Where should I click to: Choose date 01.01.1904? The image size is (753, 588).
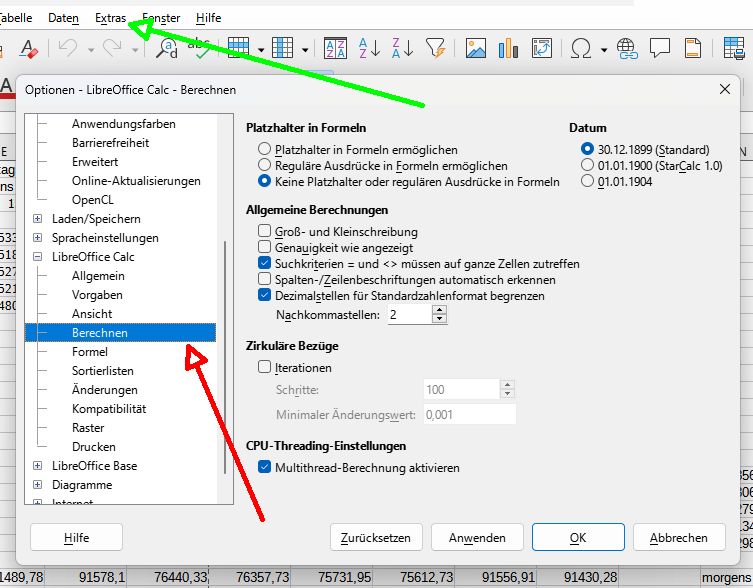point(587,181)
